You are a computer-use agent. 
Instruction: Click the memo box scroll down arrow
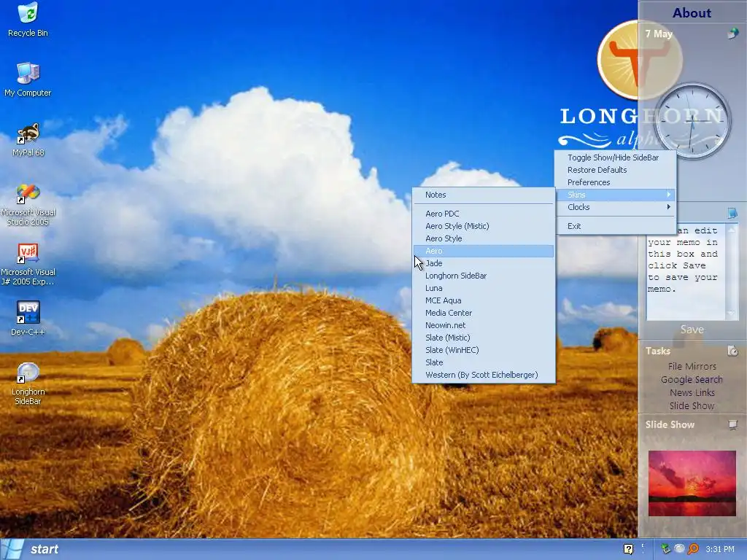click(x=731, y=314)
